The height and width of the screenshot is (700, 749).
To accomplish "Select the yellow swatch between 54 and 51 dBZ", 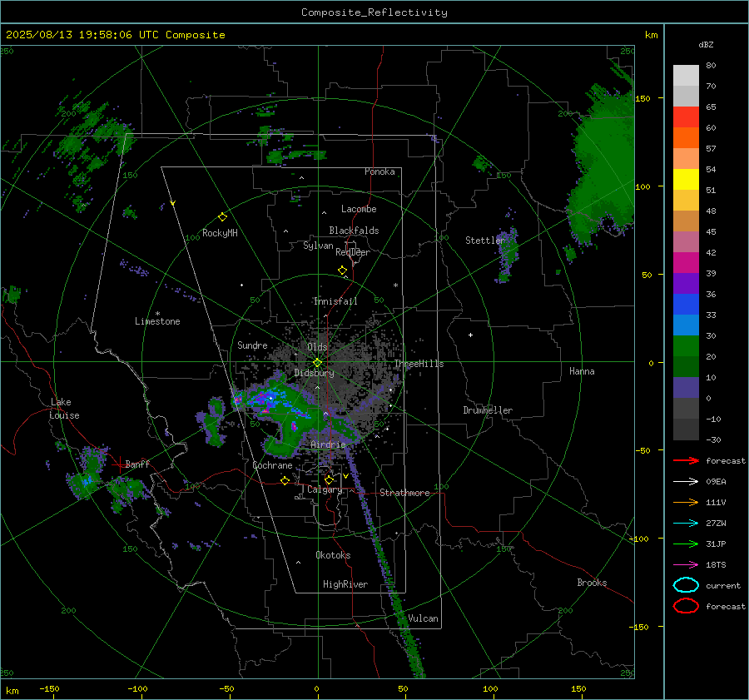I will tap(686, 180).
